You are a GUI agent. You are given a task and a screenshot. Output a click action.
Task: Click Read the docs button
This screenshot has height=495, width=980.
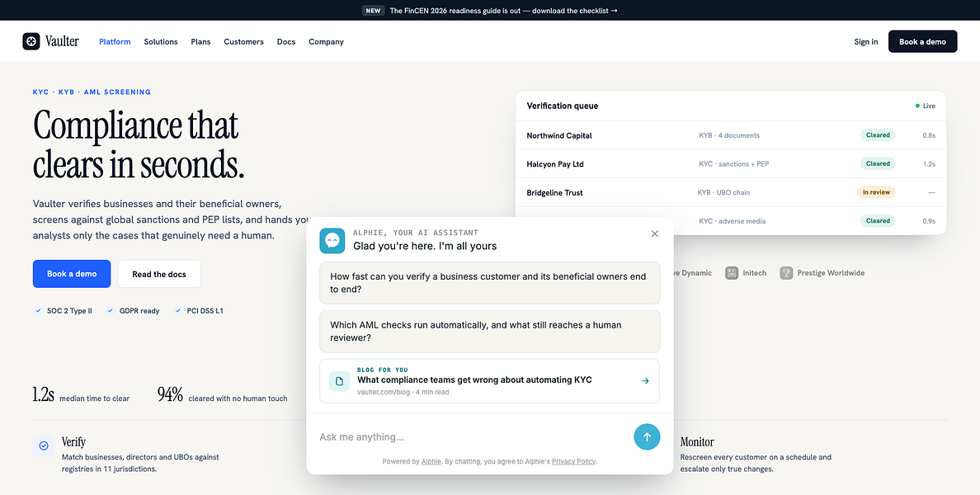pyautogui.click(x=159, y=274)
